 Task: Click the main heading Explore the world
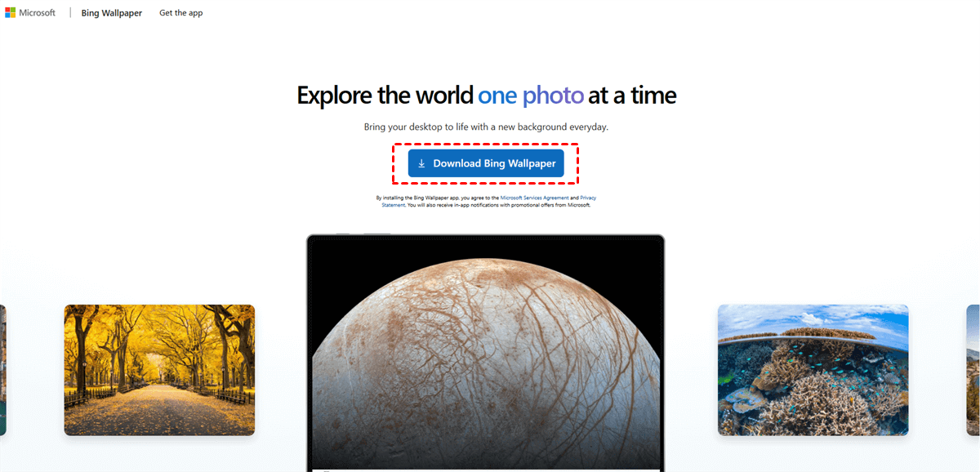click(385, 96)
